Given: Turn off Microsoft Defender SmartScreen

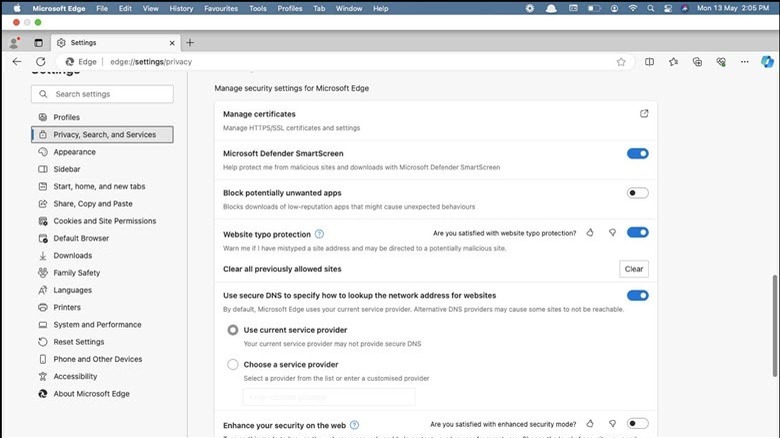Looking at the screenshot, I should (x=637, y=153).
